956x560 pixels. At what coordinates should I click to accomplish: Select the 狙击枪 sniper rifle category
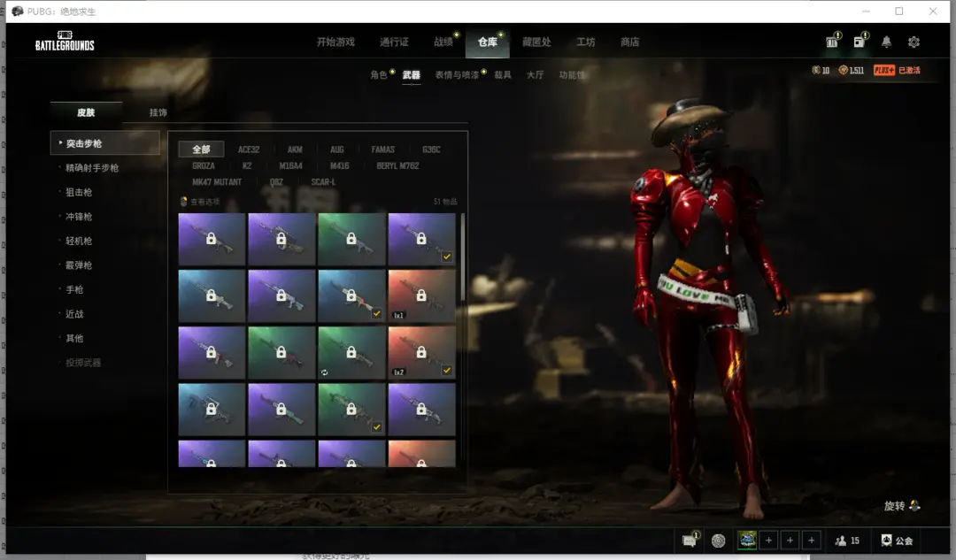point(79,192)
